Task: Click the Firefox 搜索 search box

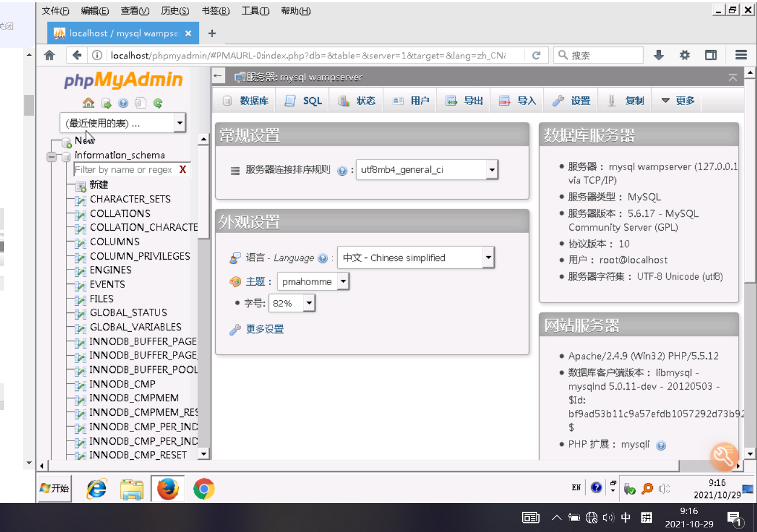Action: click(599, 55)
